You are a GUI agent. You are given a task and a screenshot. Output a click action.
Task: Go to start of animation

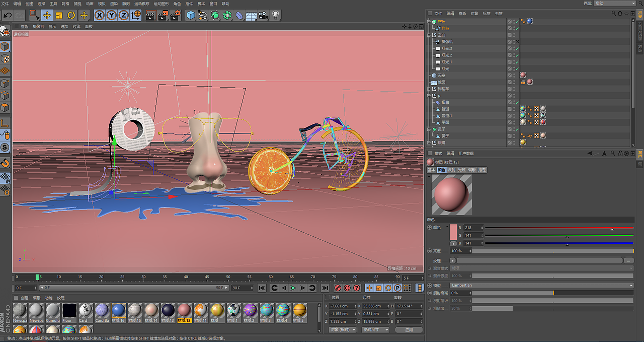(x=262, y=288)
